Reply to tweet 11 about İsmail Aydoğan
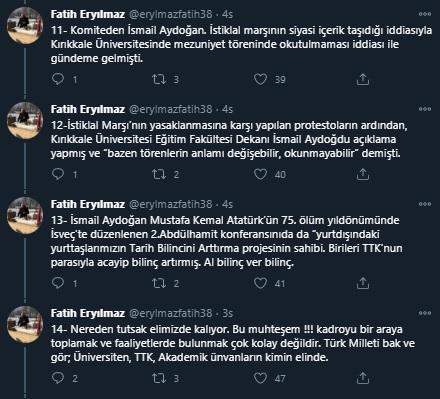Image resolution: width=440 pixels, height=399 pixels. (58, 79)
